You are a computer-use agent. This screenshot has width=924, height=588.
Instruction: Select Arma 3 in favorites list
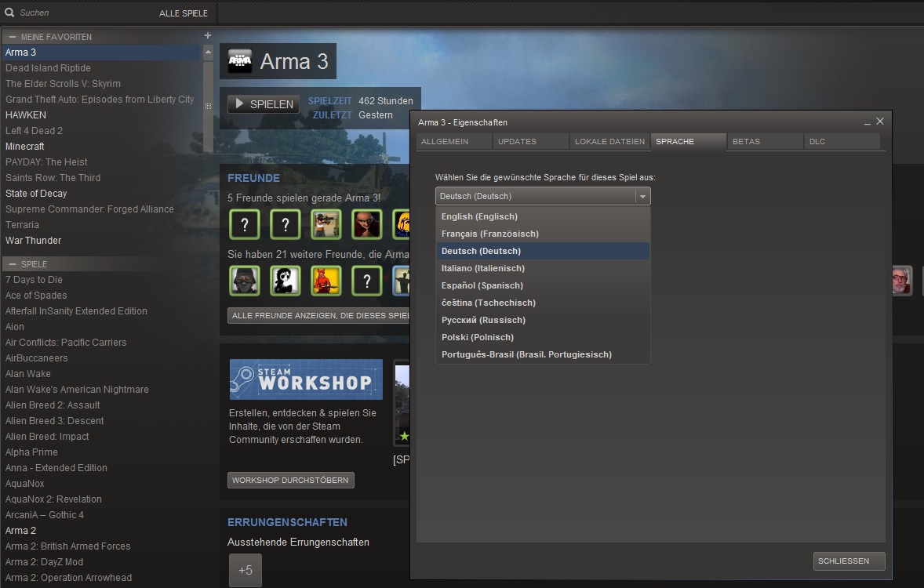[101, 53]
